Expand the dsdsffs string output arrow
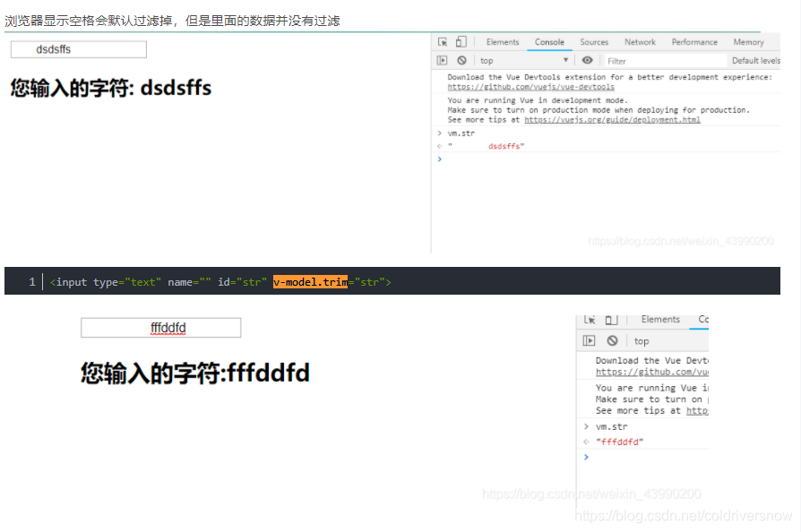 [438, 145]
